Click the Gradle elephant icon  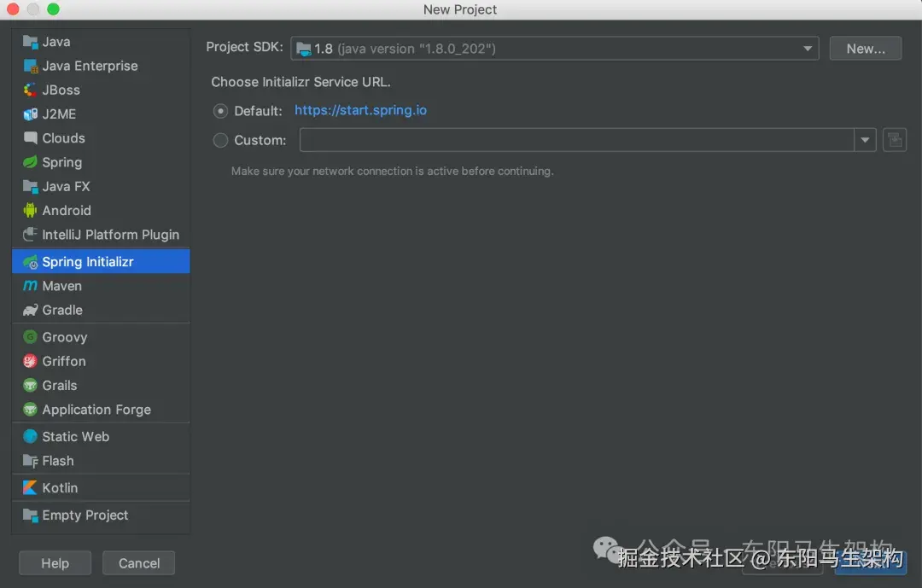click(30, 310)
